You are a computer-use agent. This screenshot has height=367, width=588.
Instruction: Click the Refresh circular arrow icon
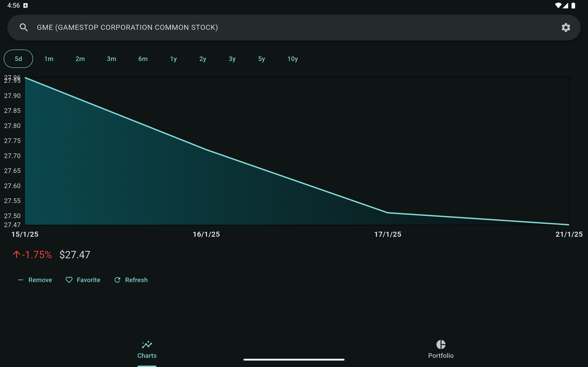click(117, 280)
